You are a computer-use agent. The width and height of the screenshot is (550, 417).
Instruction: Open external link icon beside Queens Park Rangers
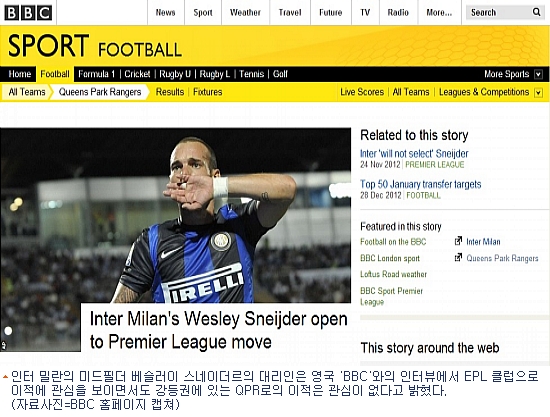(458, 257)
